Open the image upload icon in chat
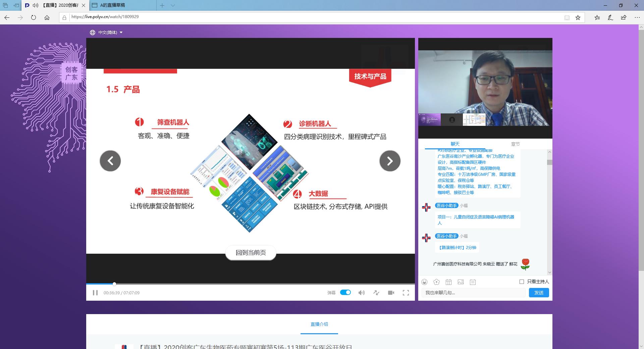644x349 pixels. (461, 282)
